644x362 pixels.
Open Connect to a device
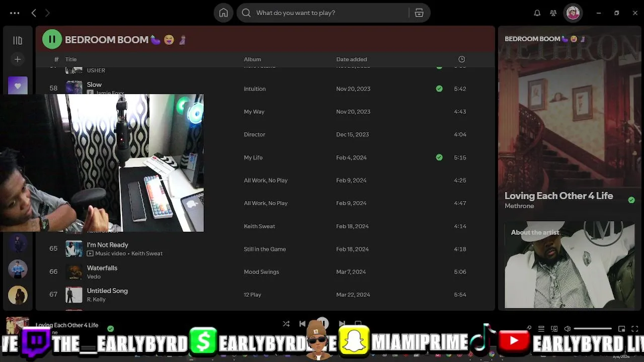click(x=554, y=329)
